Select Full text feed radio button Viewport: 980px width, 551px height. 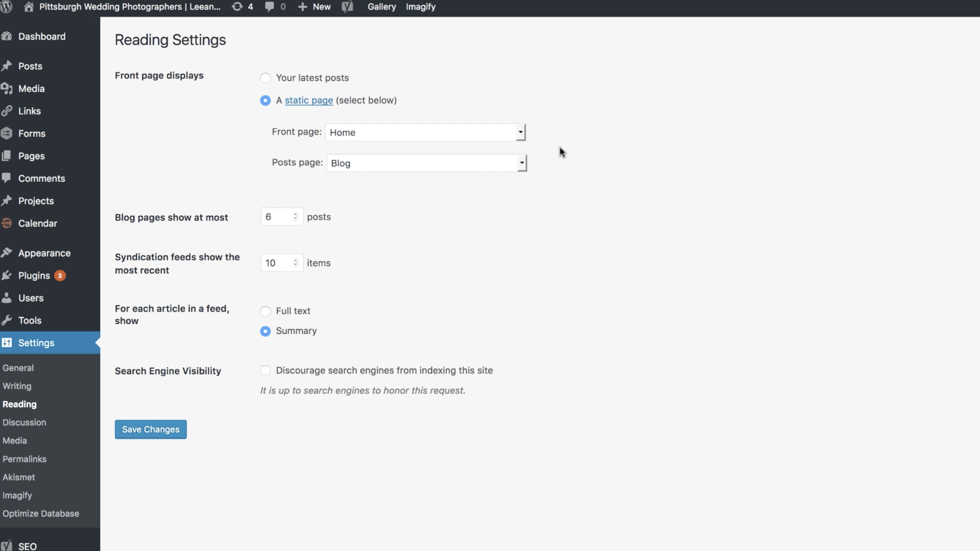coord(265,311)
